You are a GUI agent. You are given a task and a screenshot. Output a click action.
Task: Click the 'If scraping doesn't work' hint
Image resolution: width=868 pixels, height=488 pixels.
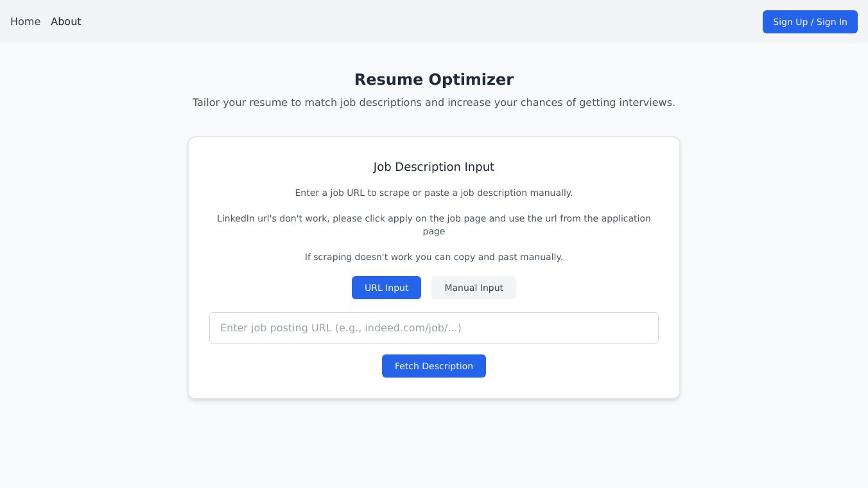pyautogui.click(x=433, y=257)
